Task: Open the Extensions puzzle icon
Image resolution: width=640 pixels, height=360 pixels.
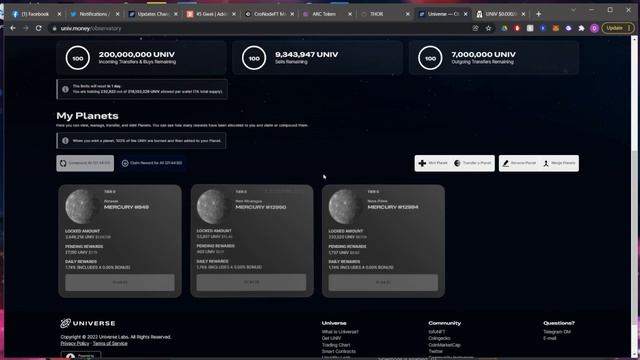Action: click(x=581, y=28)
